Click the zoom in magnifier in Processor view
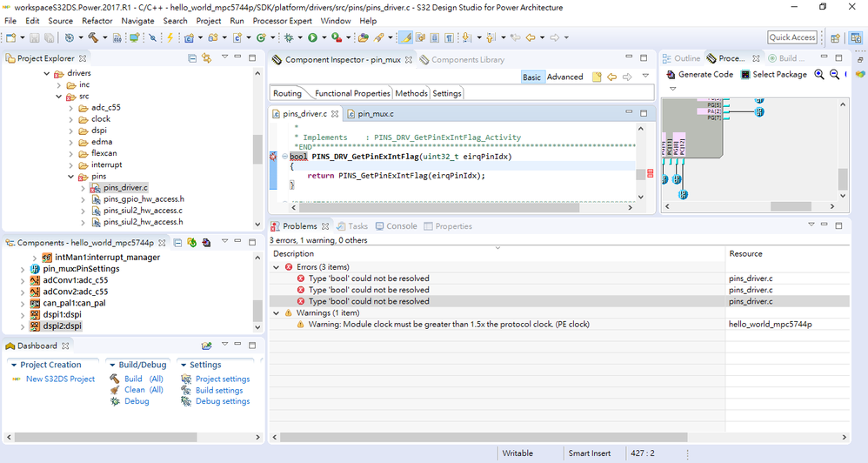 819,74
